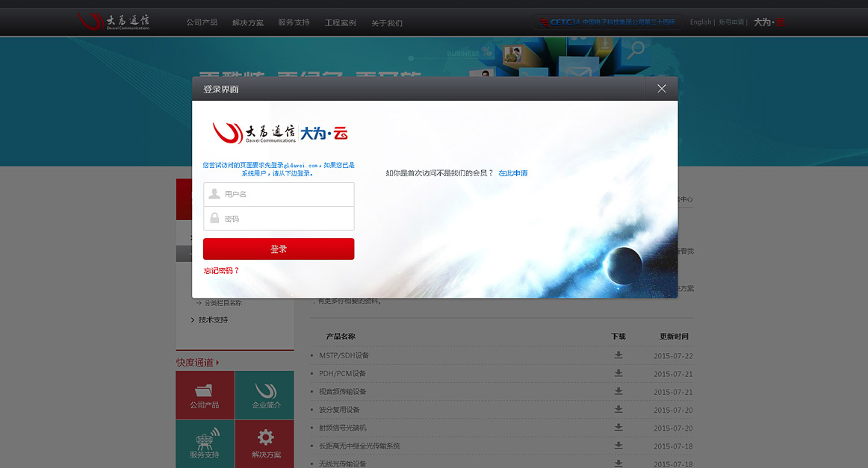
Task: Click the 波分复用设备 product name
Action: (339, 410)
